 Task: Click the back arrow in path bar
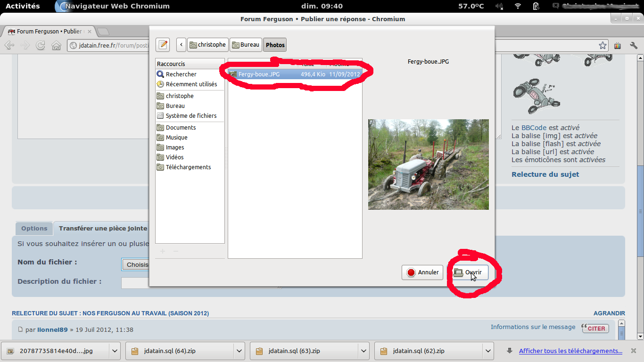[181, 45]
